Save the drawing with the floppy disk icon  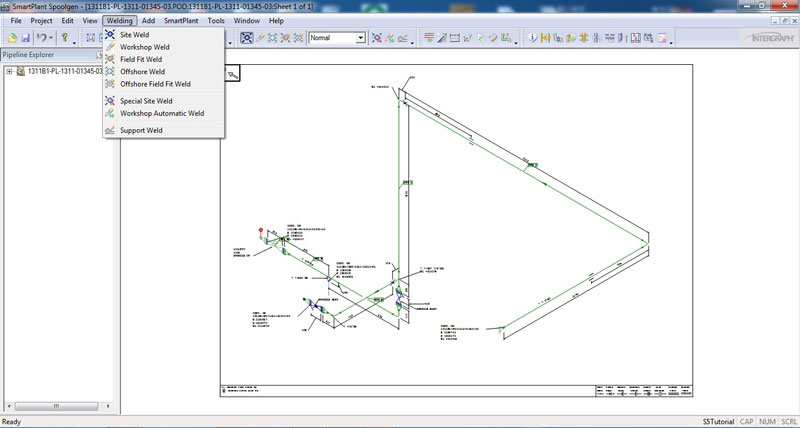26,38
